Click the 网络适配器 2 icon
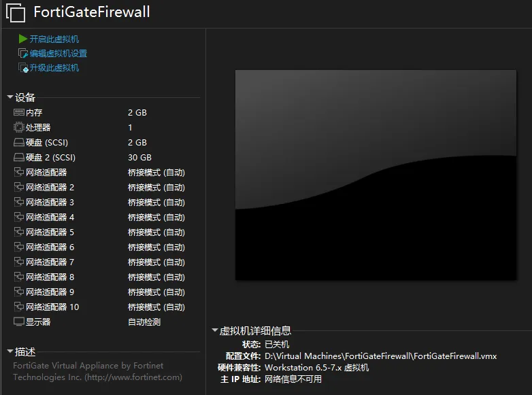 click(18, 187)
